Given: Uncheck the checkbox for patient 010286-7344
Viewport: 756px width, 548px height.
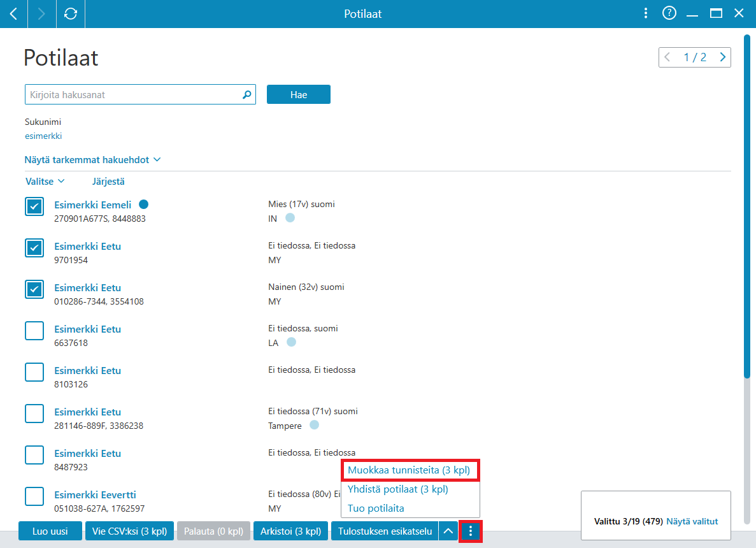Looking at the screenshot, I should 34,289.
